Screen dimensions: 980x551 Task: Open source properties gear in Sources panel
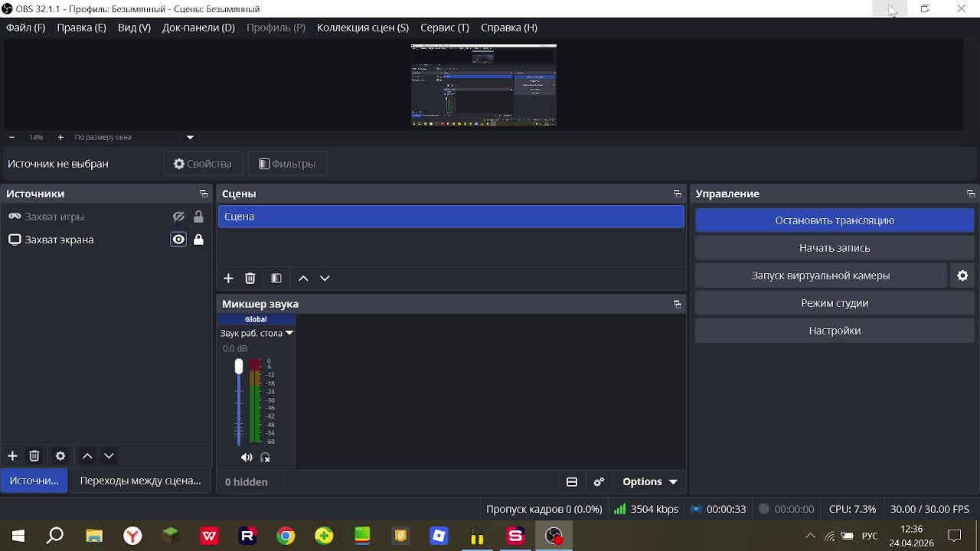60,455
